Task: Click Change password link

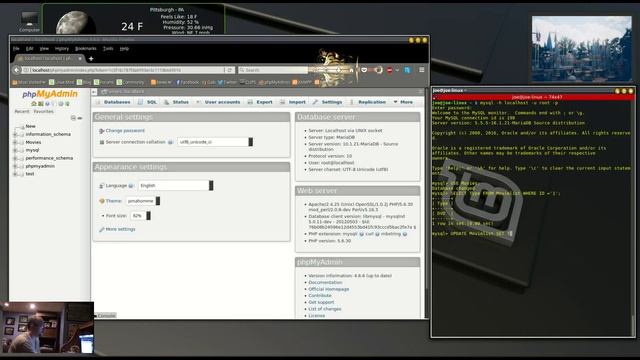Action: click(x=125, y=131)
